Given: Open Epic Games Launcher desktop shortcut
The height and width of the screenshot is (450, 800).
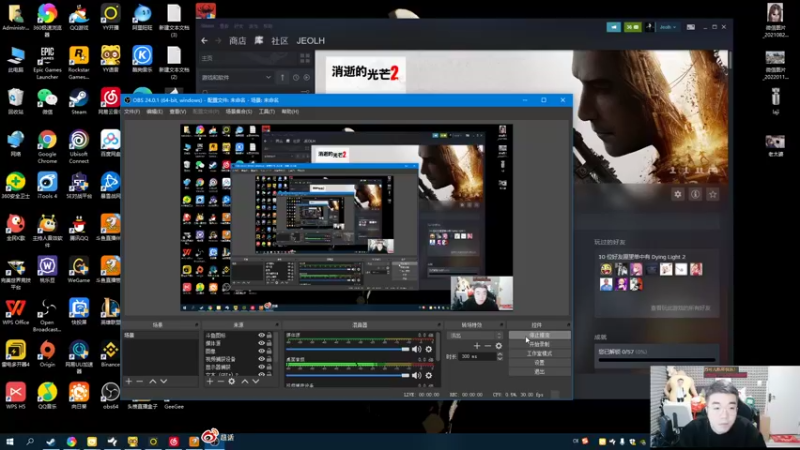Looking at the screenshot, I should 47,63.
